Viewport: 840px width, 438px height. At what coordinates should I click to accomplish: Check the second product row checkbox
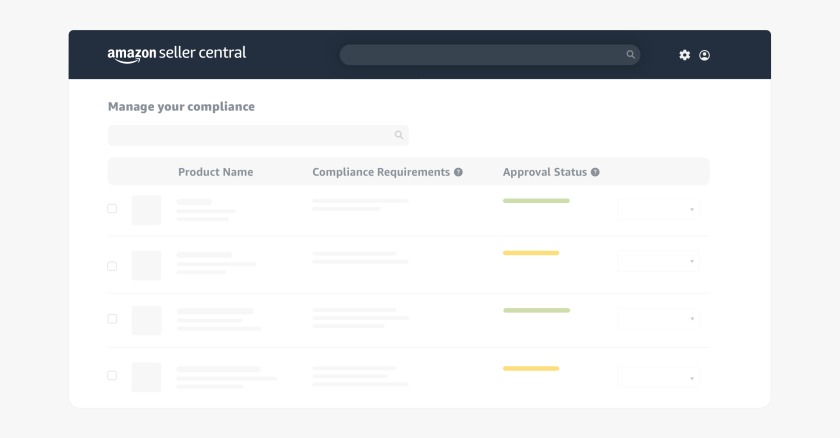click(x=112, y=266)
